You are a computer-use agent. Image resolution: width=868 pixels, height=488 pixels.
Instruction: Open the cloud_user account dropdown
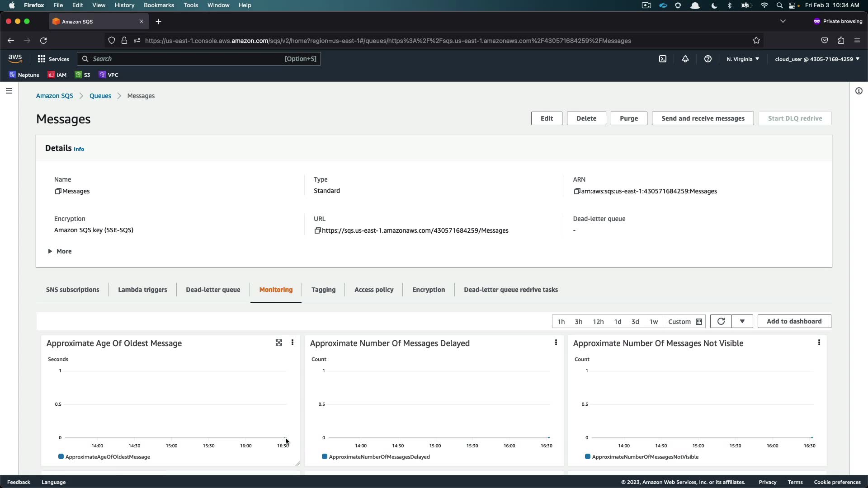(x=817, y=59)
